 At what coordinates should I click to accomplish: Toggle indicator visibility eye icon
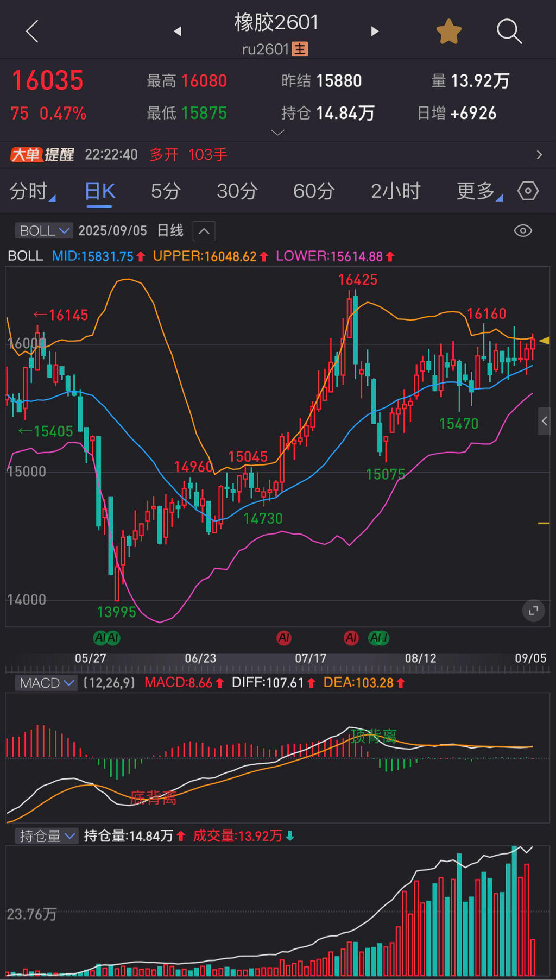click(523, 231)
